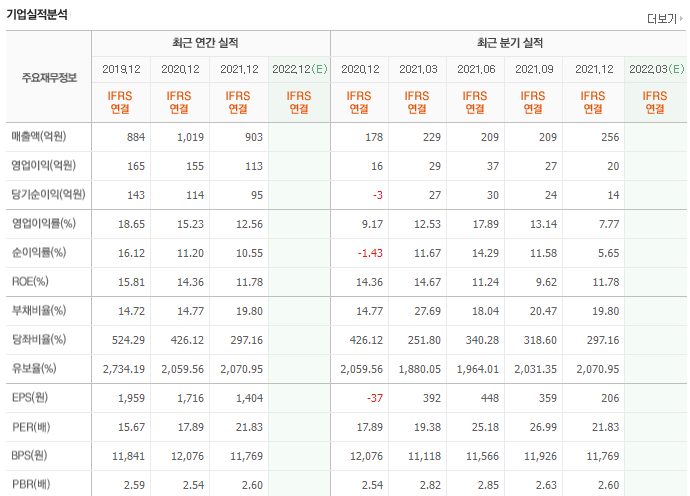This screenshot has width=690, height=496.
Task: Click the BPS(원) row label
Action: tap(29, 456)
